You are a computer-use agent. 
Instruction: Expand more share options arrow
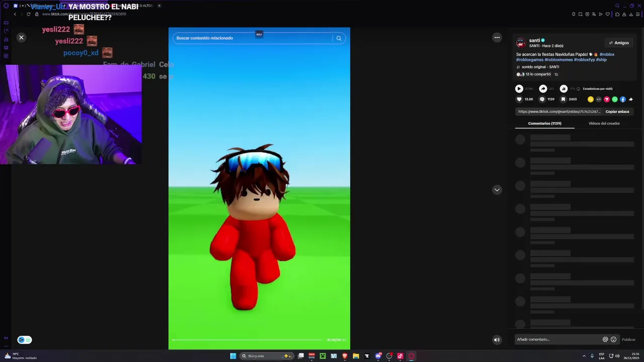631,100
